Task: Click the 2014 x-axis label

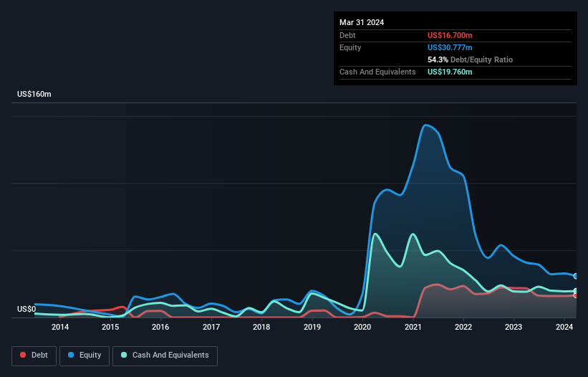Action: pyautogui.click(x=60, y=327)
